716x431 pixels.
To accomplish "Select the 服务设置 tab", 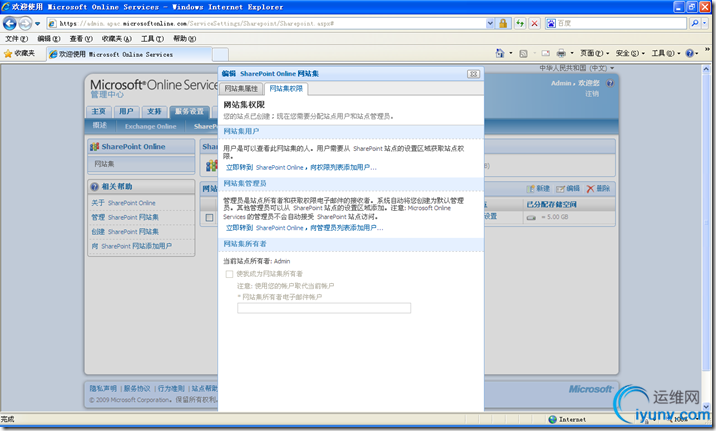I will point(190,111).
